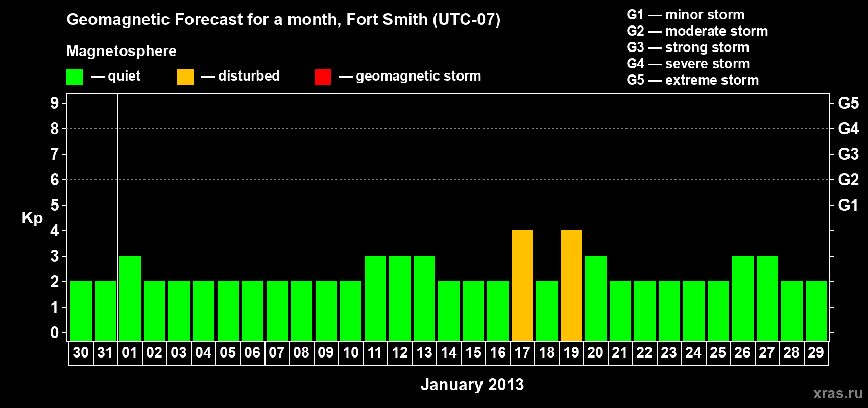Click the 'G5 — extreme storm' legend text
This screenshot has width=868, height=408.
point(693,80)
